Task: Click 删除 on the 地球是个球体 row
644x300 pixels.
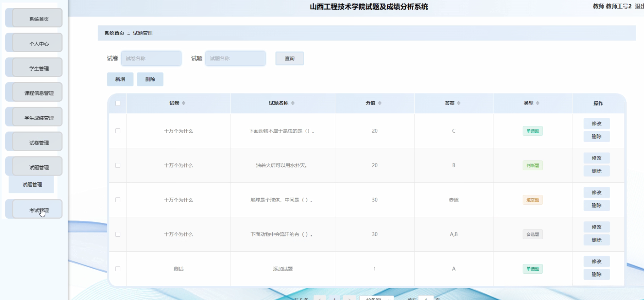Action: tap(597, 205)
